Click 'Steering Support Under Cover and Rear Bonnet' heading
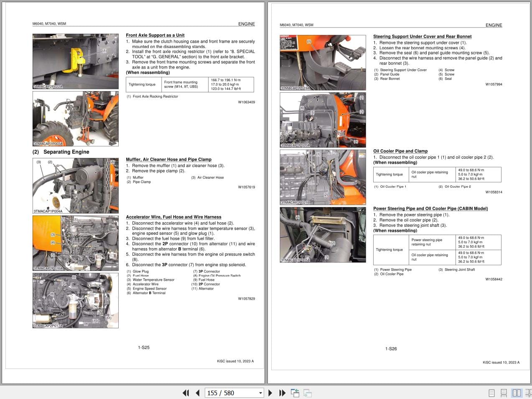 pyautogui.click(x=423, y=37)
